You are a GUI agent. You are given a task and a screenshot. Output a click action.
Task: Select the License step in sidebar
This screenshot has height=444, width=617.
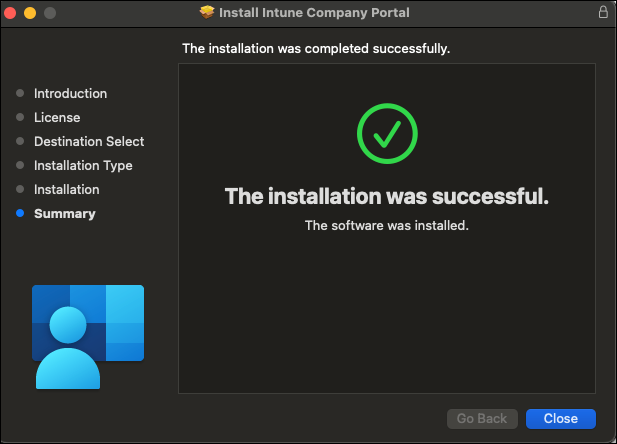(57, 118)
